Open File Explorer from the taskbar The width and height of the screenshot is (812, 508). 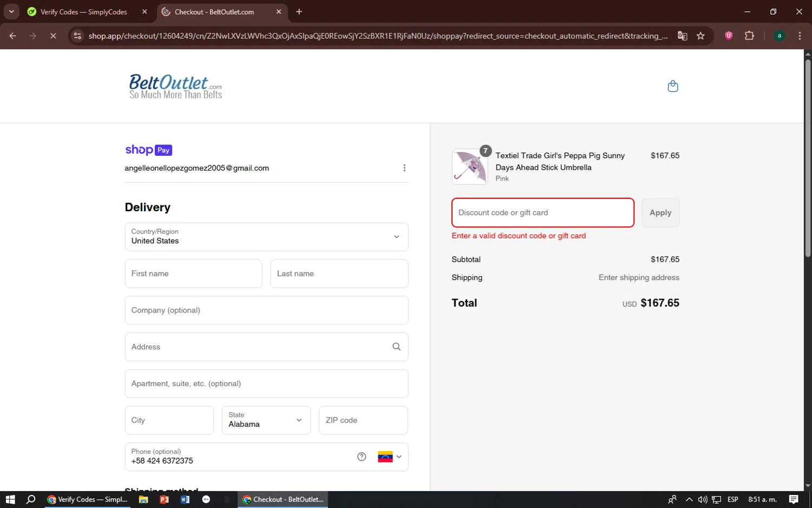coord(143,499)
